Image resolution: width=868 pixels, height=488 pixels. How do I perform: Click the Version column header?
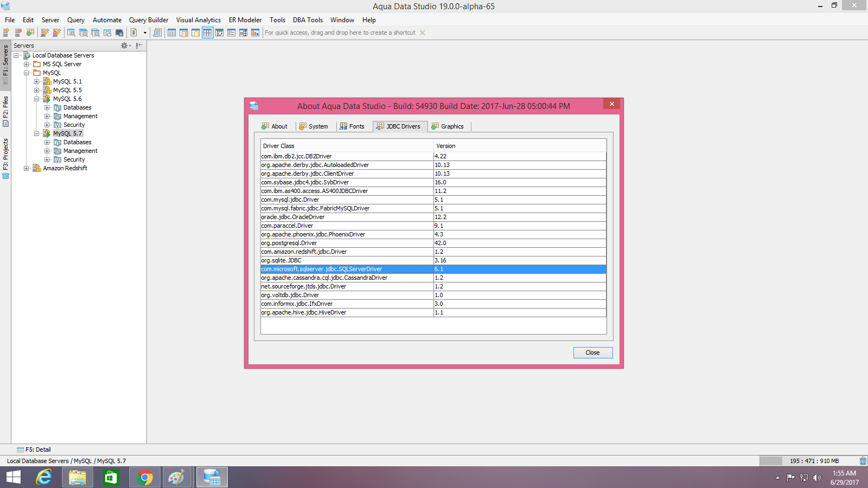(x=520, y=146)
